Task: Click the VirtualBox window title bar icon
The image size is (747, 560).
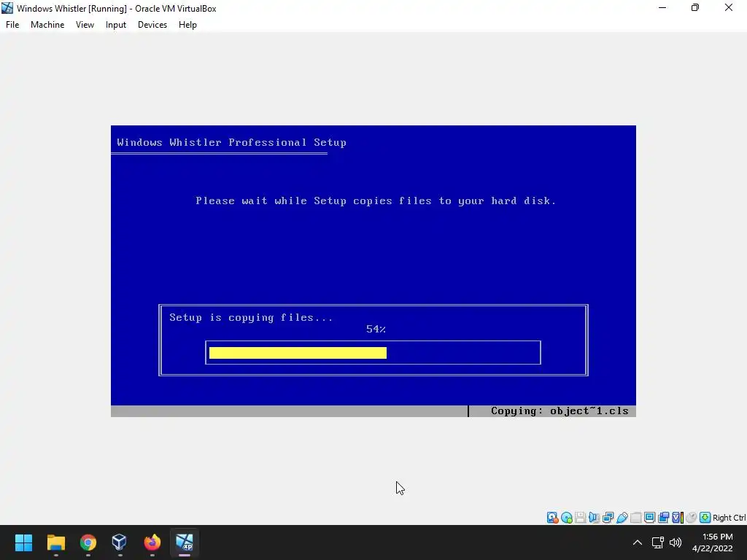Action: pyautogui.click(x=7, y=8)
